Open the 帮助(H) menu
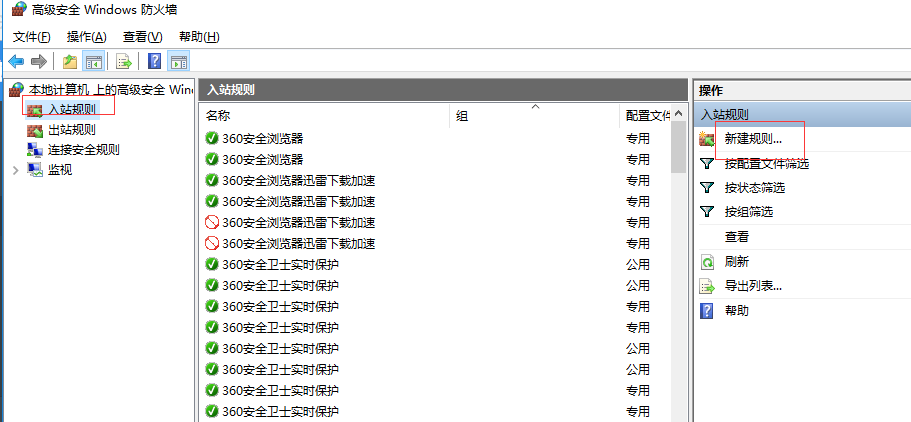 click(x=199, y=37)
